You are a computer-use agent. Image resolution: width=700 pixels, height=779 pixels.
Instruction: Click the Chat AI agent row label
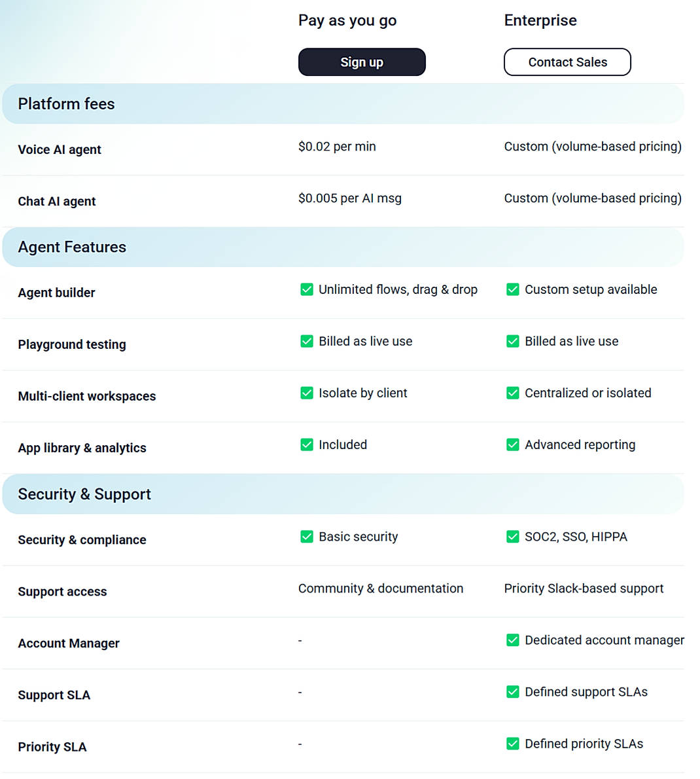click(x=57, y=201)
